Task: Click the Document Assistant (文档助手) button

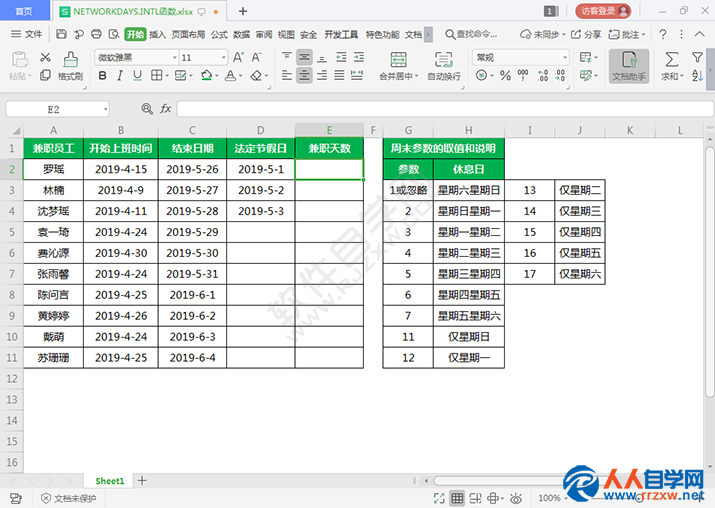Action: coord(629,66)
